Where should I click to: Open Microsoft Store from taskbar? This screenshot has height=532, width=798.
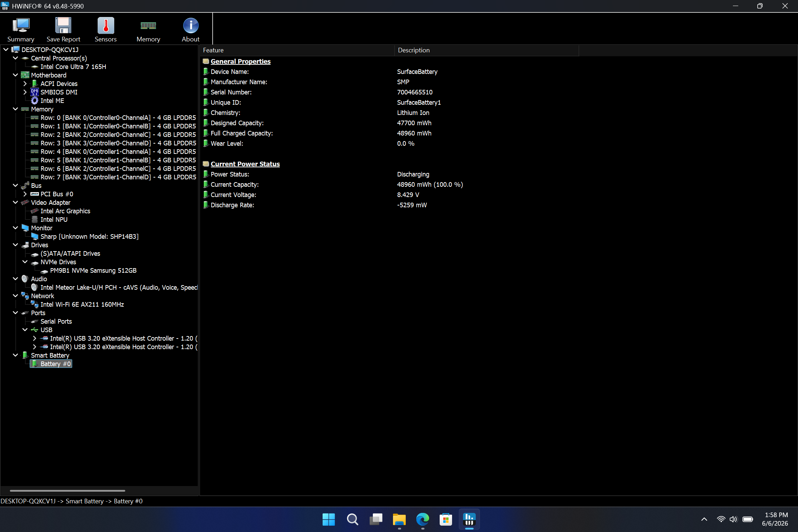pos(446,519)
